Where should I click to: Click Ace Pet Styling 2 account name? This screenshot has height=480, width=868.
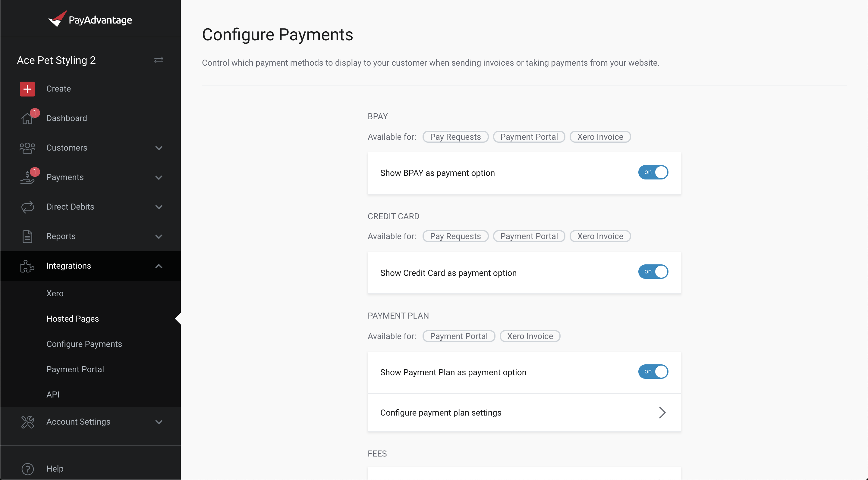tap(56, 60)
